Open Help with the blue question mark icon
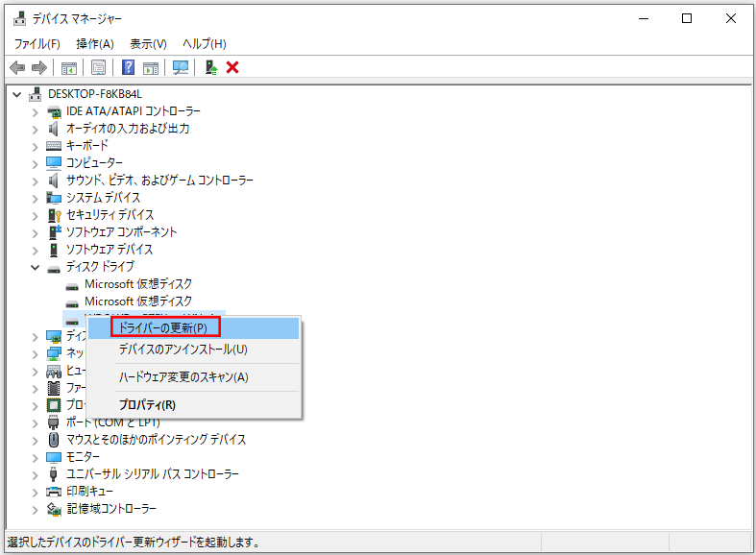 [x=129, y=67]
